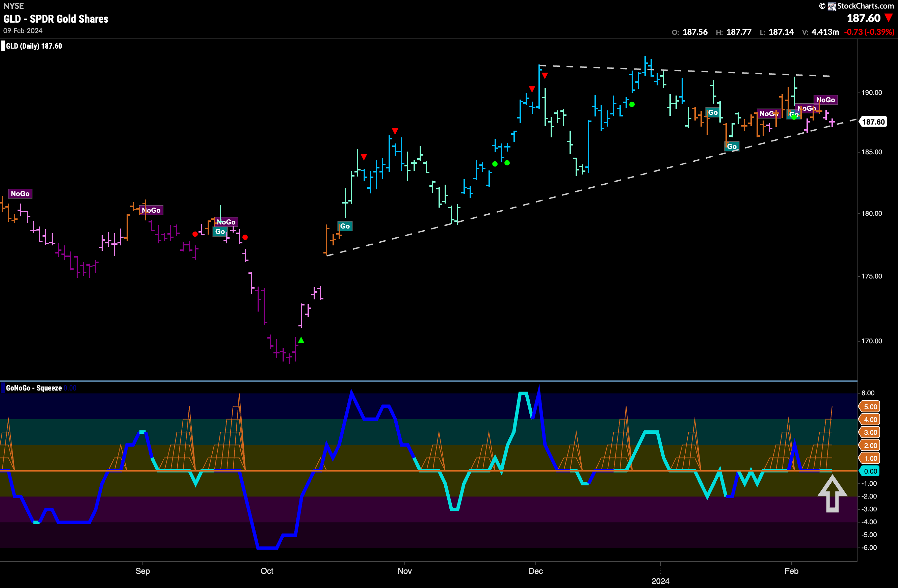Image resolution: width=898 pixels, height=588 pixels.
Task: Click the low value 187.14
Action: click(x=781, y=32)
